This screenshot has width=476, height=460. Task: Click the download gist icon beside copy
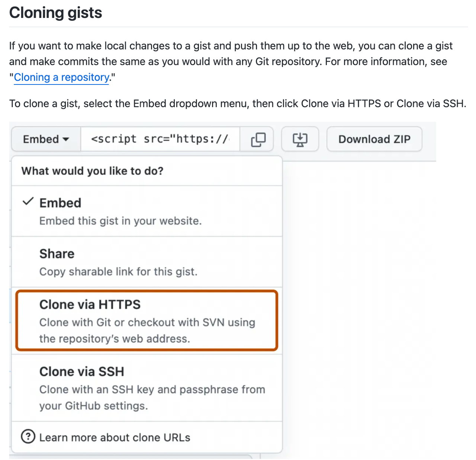[x=300, y=139]
